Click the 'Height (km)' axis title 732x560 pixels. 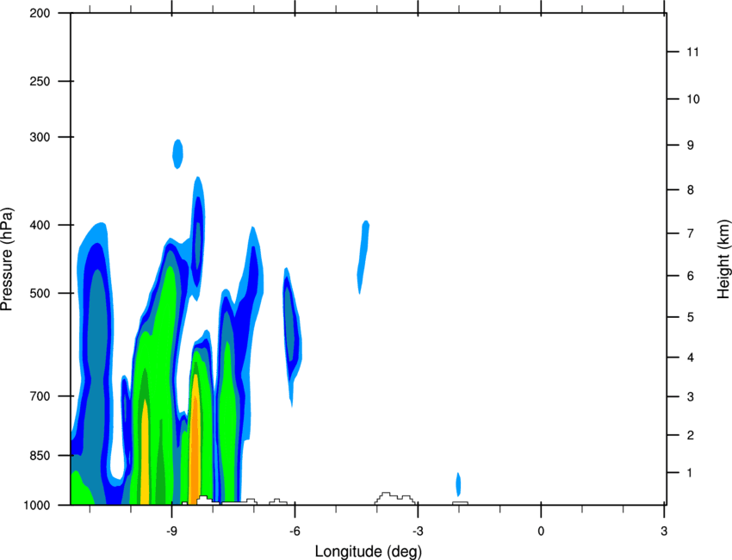tap(723, 259)
